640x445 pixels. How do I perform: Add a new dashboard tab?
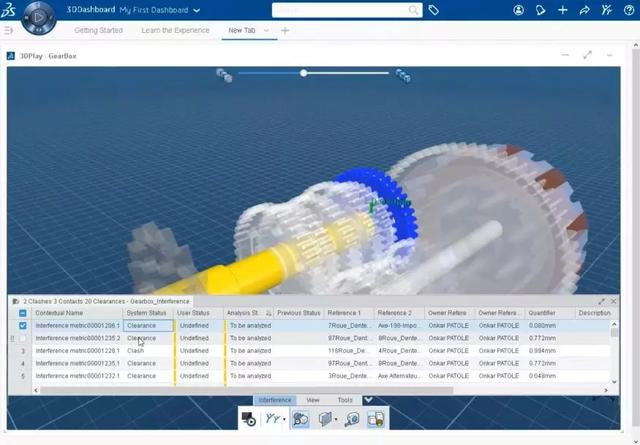click(285, 31)
